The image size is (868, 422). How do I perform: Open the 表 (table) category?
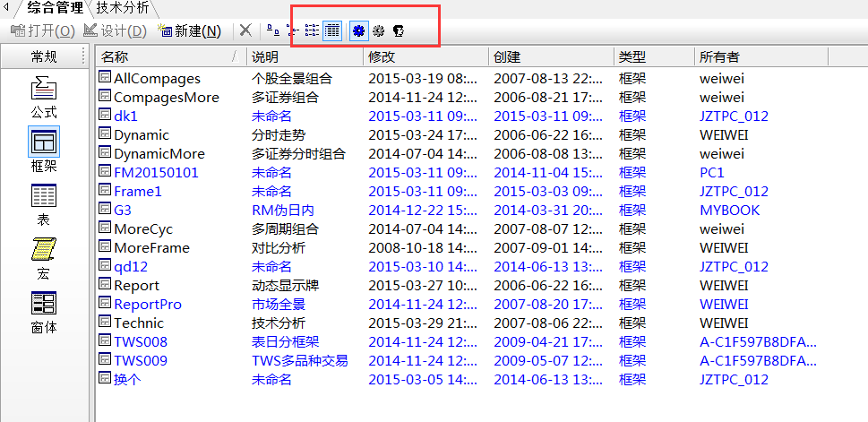(x=44, y=204)
